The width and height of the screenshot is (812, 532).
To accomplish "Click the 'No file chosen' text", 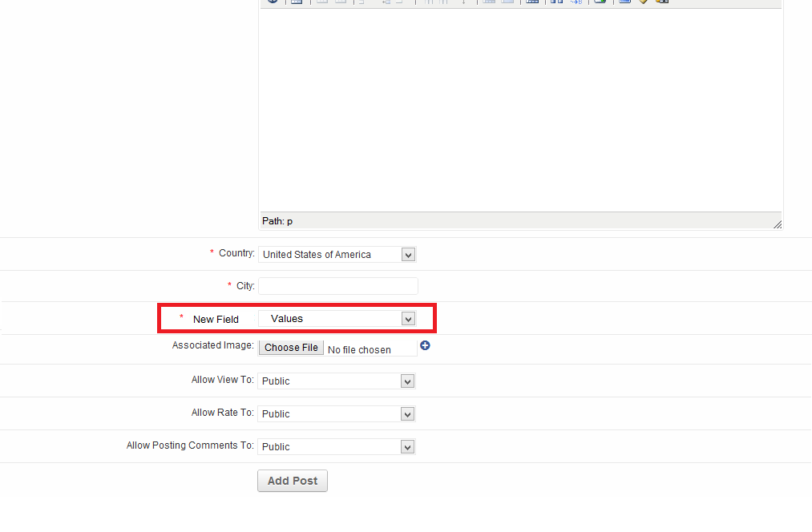I will [x=359, y=350].
